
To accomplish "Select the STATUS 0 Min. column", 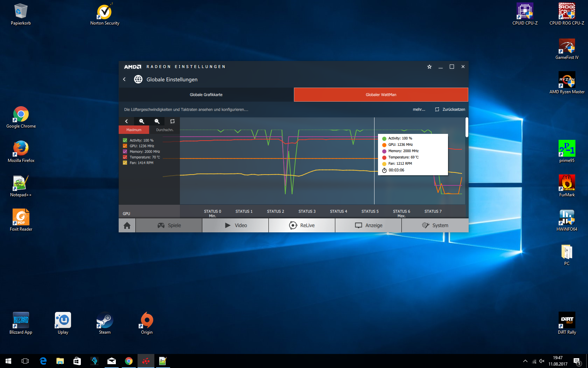I will (212, 213).
